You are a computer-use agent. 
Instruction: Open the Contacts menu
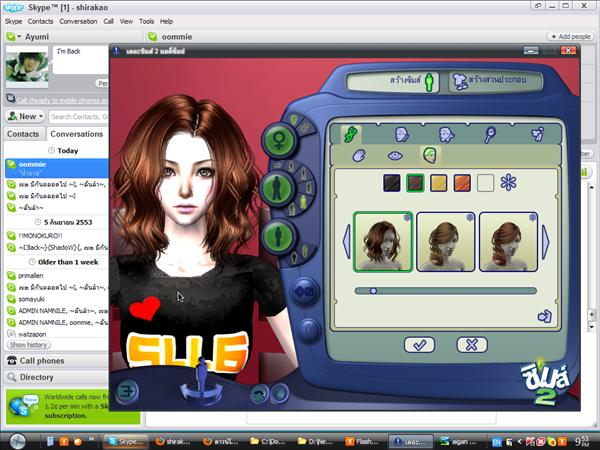point(41,21)
